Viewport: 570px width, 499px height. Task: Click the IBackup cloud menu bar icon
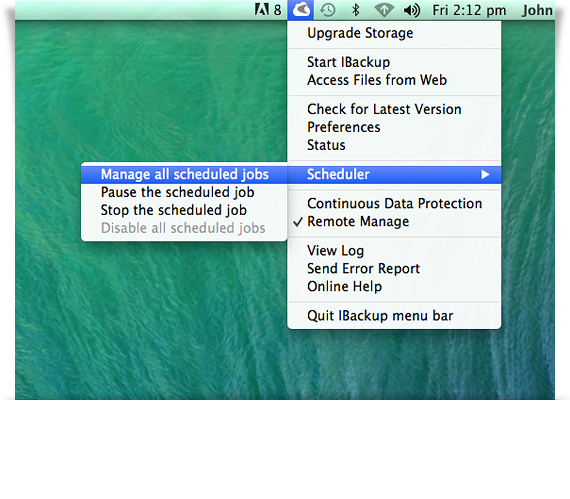coord(301,10)
